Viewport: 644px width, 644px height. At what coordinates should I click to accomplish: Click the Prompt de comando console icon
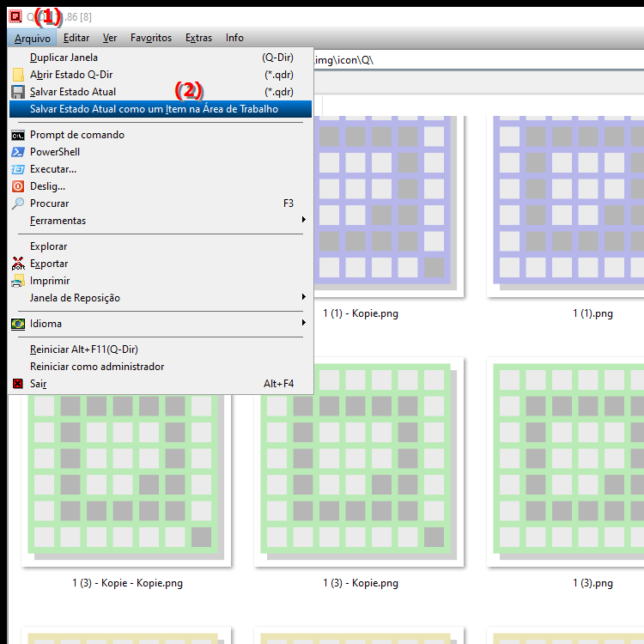pos(18,135)
